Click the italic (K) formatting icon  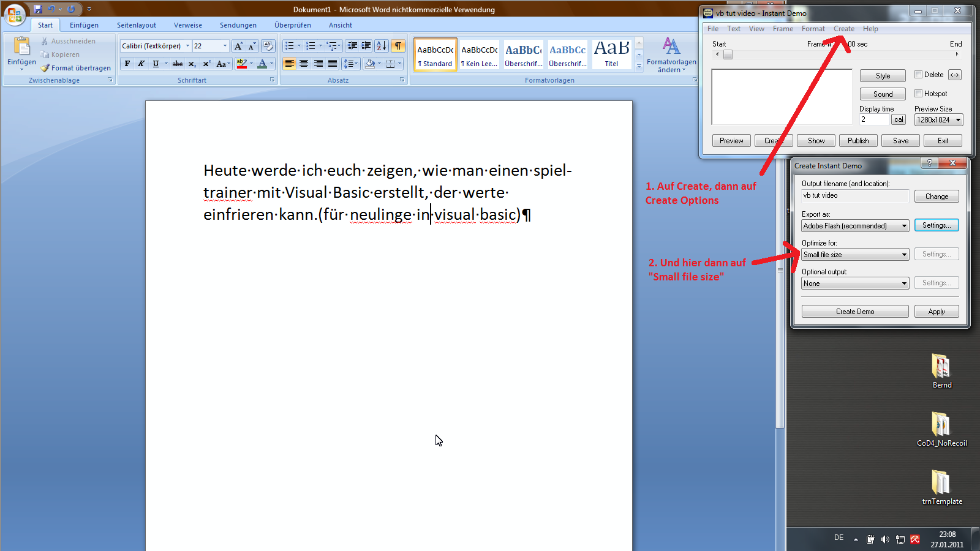tap(141, 64)
